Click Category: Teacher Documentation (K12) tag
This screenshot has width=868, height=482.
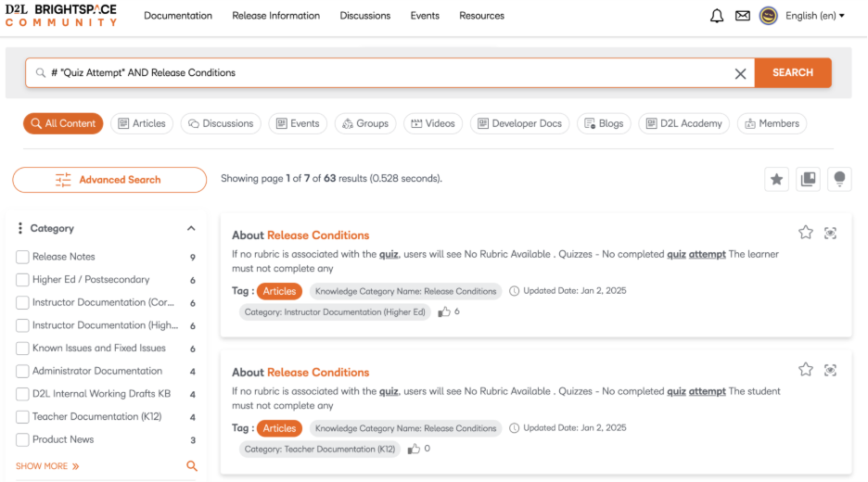[x=320, y=449]
